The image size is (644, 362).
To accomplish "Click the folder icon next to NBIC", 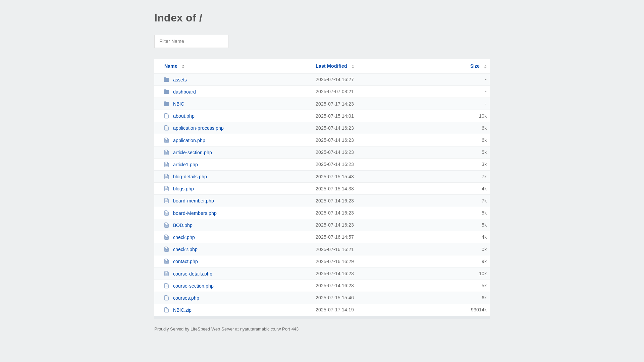I will pos(166,104).
